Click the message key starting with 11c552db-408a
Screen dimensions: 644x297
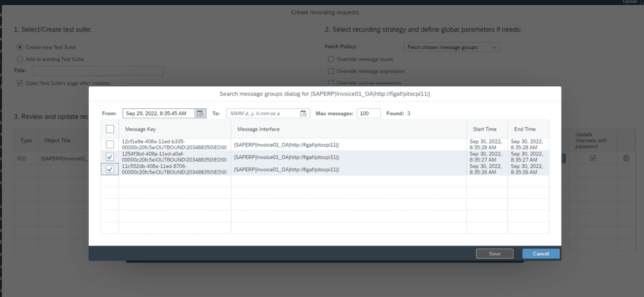[x=175, y=169]
